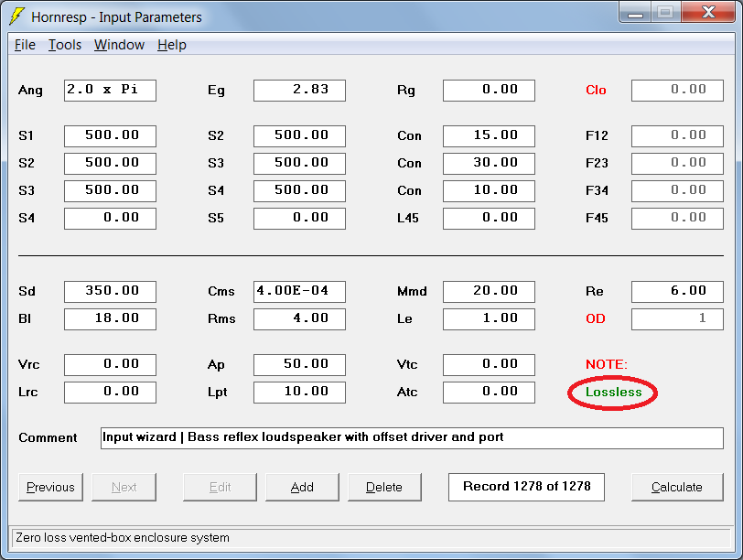Viewport: 743px width, 560px height.
Task: Click the Rg input field
Action: tap(489, 91)
